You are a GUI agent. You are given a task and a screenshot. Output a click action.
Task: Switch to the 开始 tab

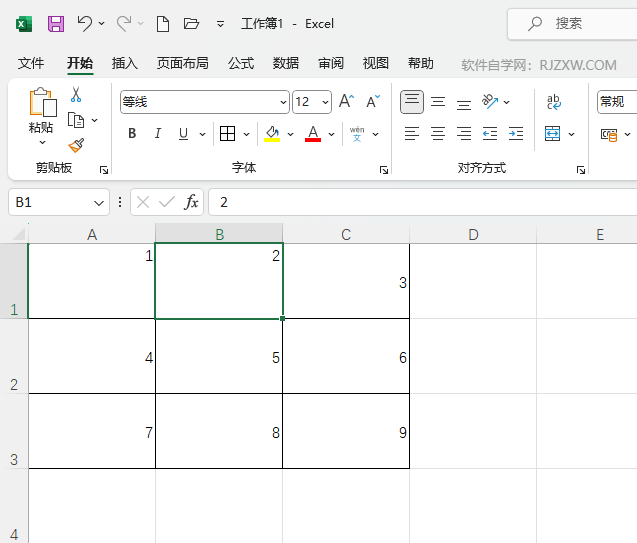click(x=80, y=63)
